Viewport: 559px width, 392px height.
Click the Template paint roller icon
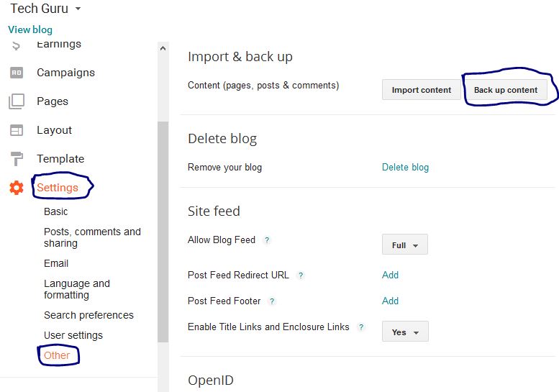coord(17,159)
